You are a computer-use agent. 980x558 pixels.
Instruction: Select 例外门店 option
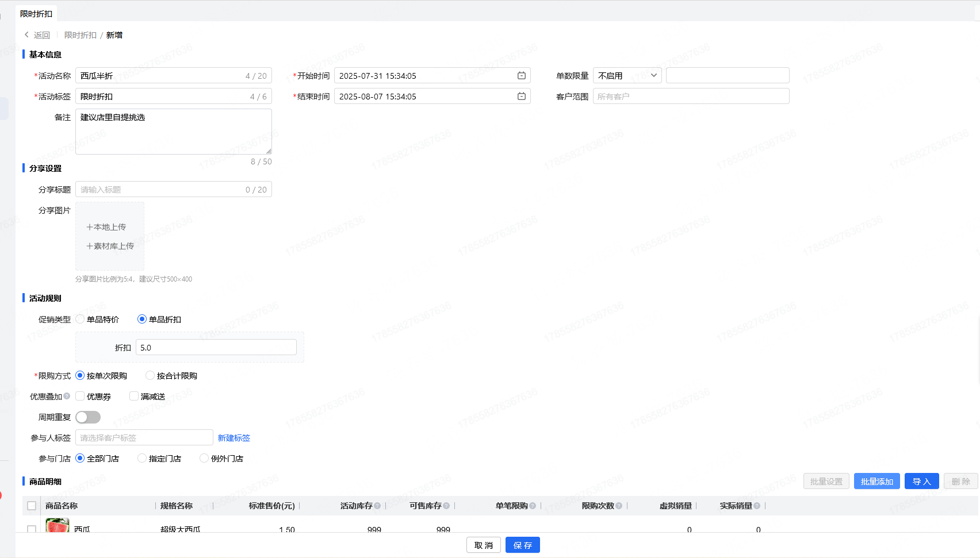(x=204, y=458)
